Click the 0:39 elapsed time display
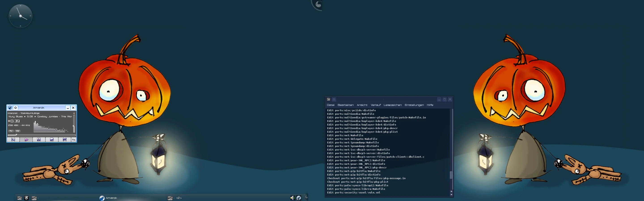This screenshot has width=644, height=201. coord(15,121)
